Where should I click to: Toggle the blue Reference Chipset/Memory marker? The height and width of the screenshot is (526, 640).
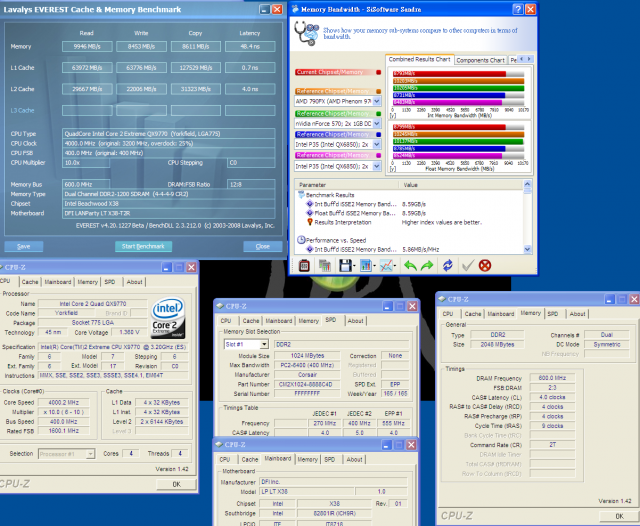[378, 134]
